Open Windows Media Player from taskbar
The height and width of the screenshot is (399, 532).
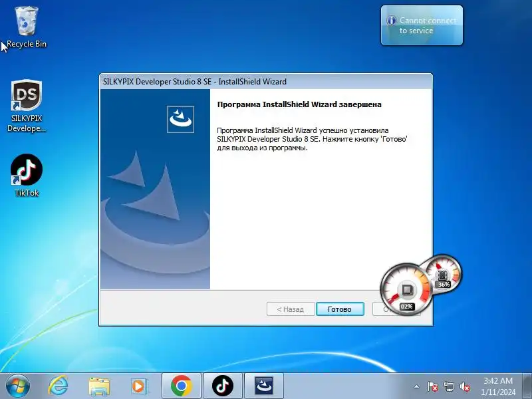[139, 386]
